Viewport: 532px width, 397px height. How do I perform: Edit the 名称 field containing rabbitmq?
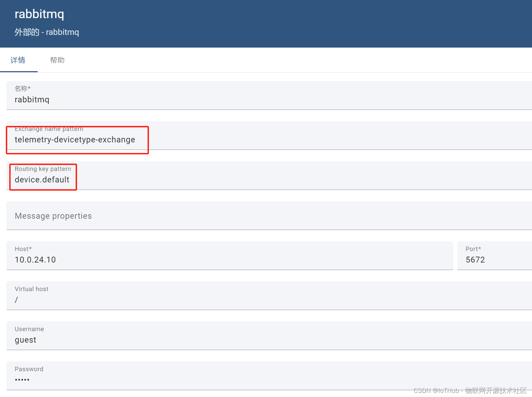point(269,95)
